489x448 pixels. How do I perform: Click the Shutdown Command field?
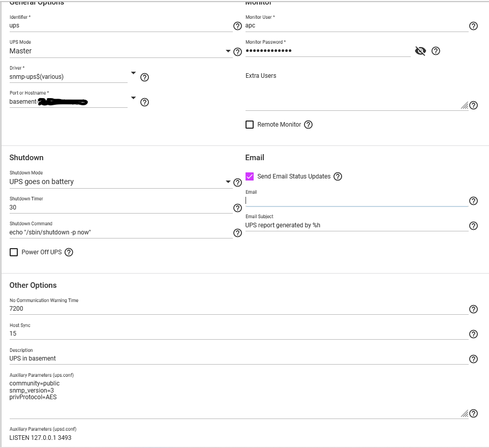(x=121, y=233)
